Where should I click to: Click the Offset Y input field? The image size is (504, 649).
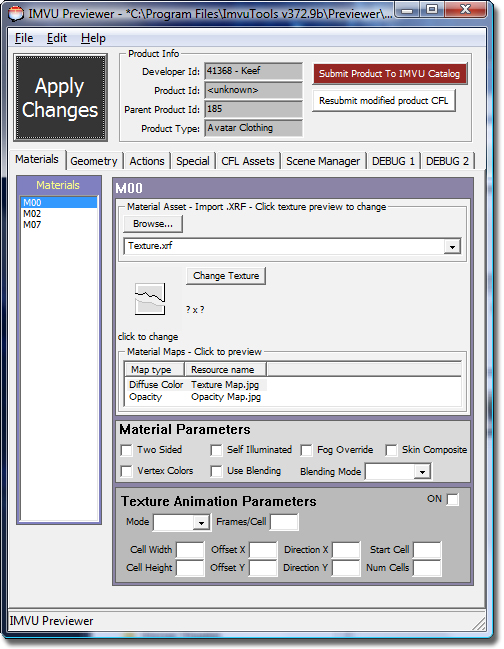(263, 568)
